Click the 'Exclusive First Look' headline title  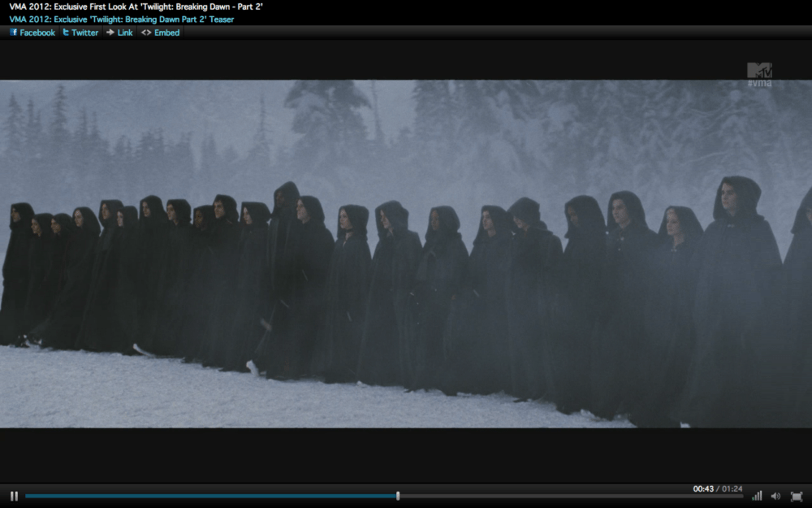[x=136, y=7]
